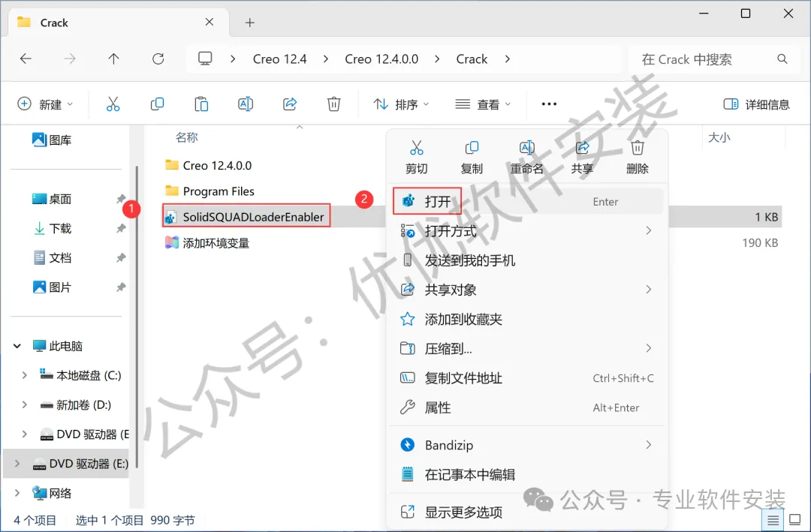Viewport: 811px width, 532px height.
Task: Choose 显示更多选项 menu entry
Action: tap(527, 512)
